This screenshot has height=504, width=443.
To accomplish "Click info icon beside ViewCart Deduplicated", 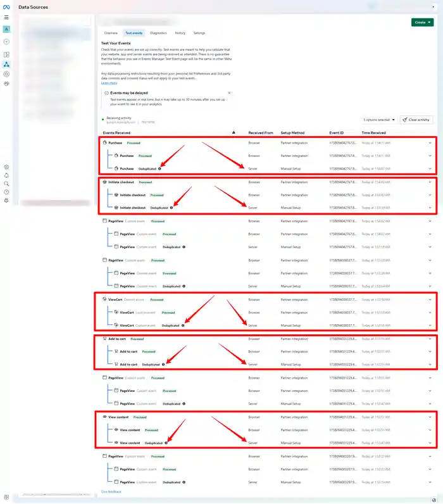I will [x=183, y=325].
